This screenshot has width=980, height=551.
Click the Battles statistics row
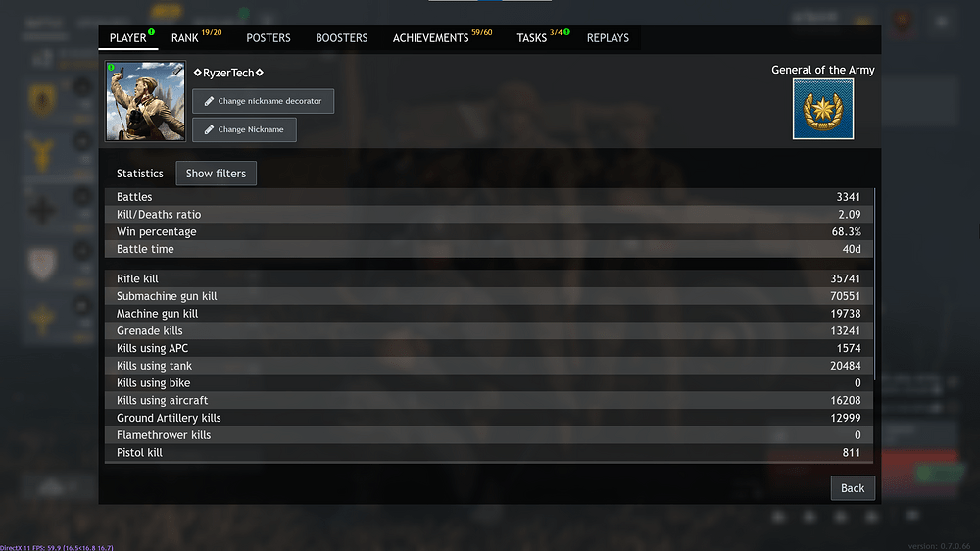point(488,197)
